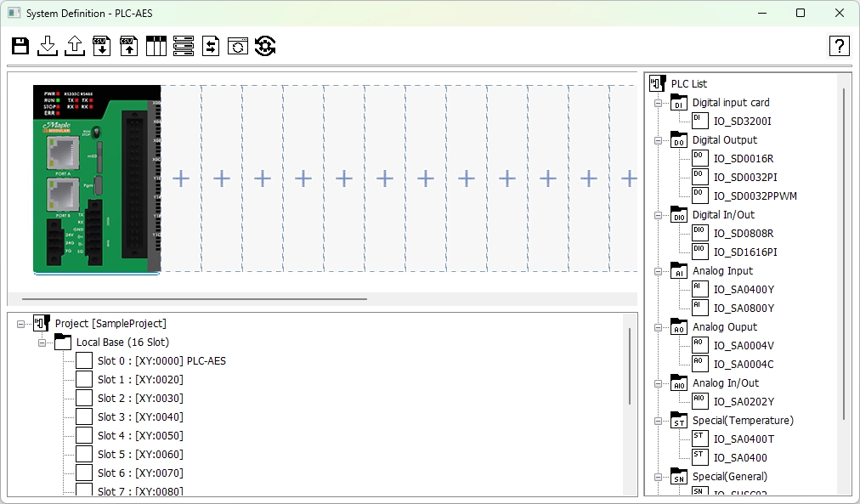The height and width of the screenshot is (504, 860).
Task: Click the gear with sync arrows icon
Action: (x=265, y=46)
